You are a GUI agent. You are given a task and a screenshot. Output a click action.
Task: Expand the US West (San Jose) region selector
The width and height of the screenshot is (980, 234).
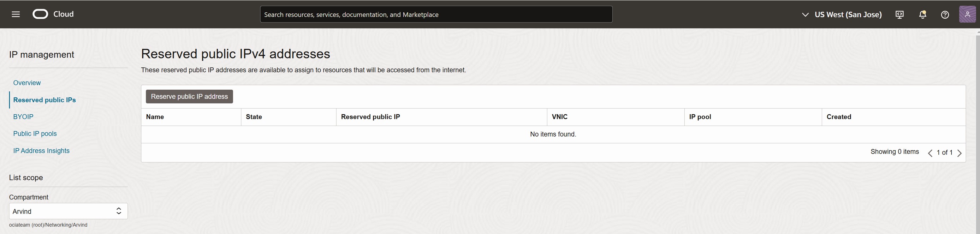click(842, 15)
